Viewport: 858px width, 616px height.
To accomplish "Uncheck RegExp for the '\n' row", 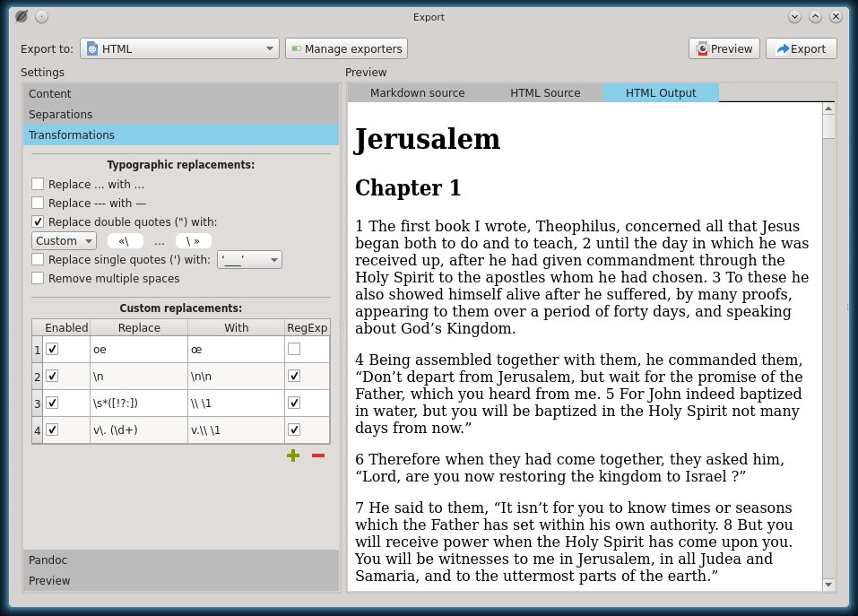I will (x=294, y=376).
